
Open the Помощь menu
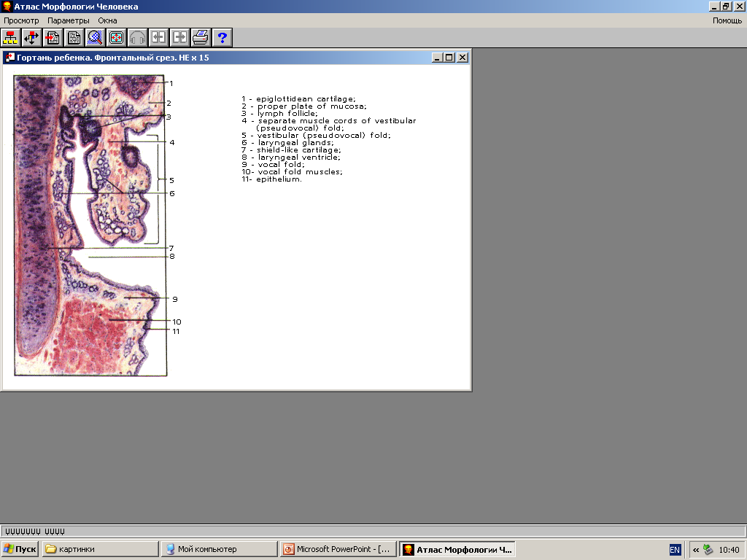(727, 20)
